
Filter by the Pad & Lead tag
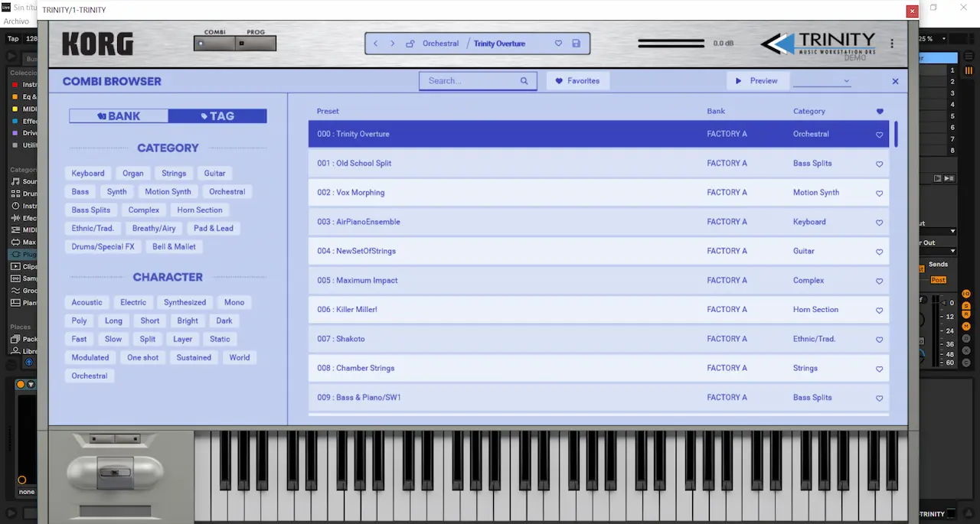click(214, 229)
